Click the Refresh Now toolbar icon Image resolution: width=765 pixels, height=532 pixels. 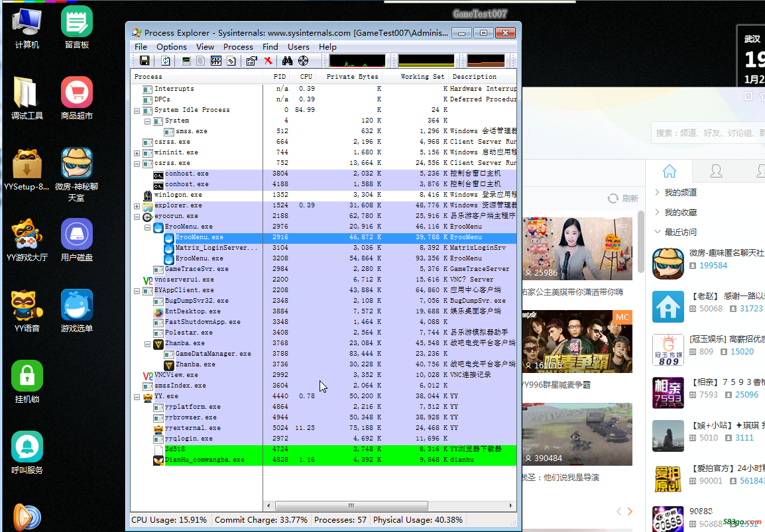coord(166,61)
